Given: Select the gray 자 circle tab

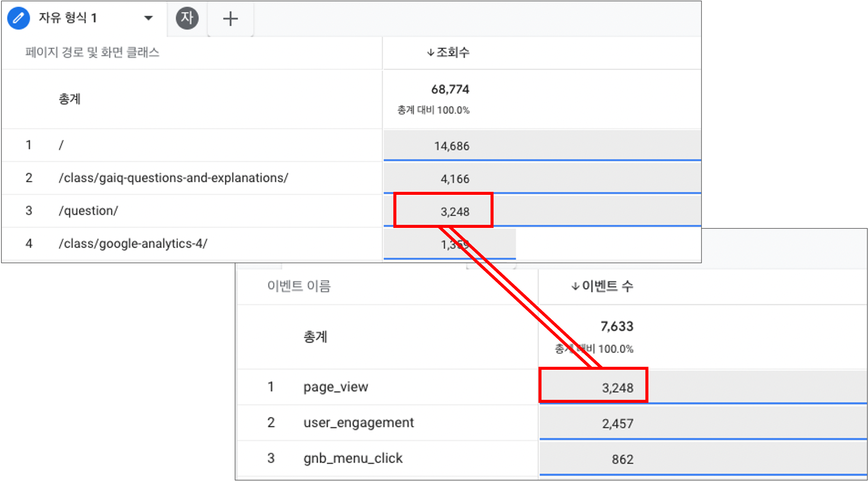Looking at the screenshot, I should pyautogui.click(x=187, y=18).
